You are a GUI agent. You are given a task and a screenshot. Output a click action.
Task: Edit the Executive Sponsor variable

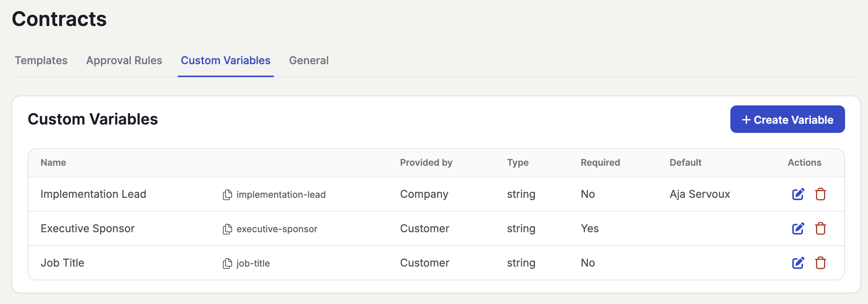(798, 228)
